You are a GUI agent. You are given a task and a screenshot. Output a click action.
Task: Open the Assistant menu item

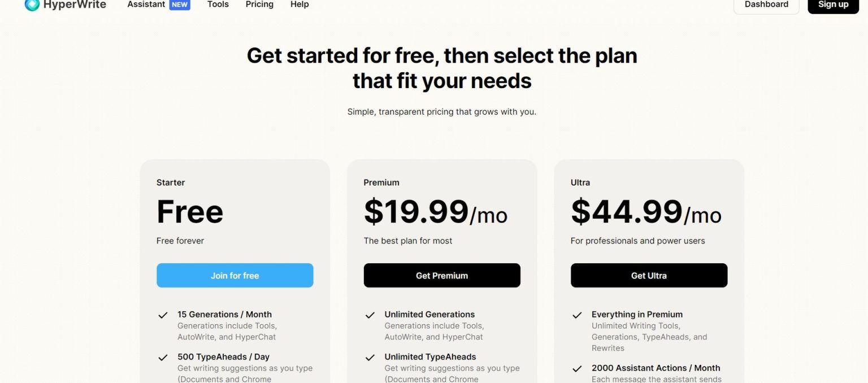pyautogui.click(x=146, y=5)
